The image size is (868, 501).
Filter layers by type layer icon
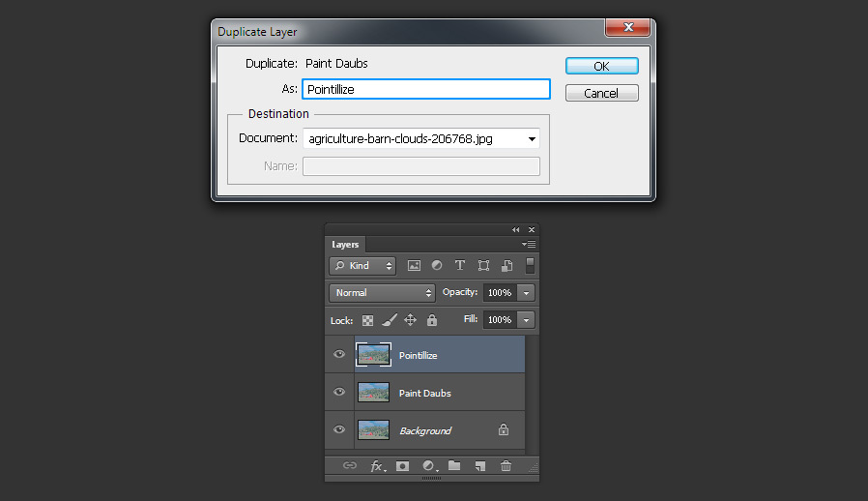pos(459,265)
